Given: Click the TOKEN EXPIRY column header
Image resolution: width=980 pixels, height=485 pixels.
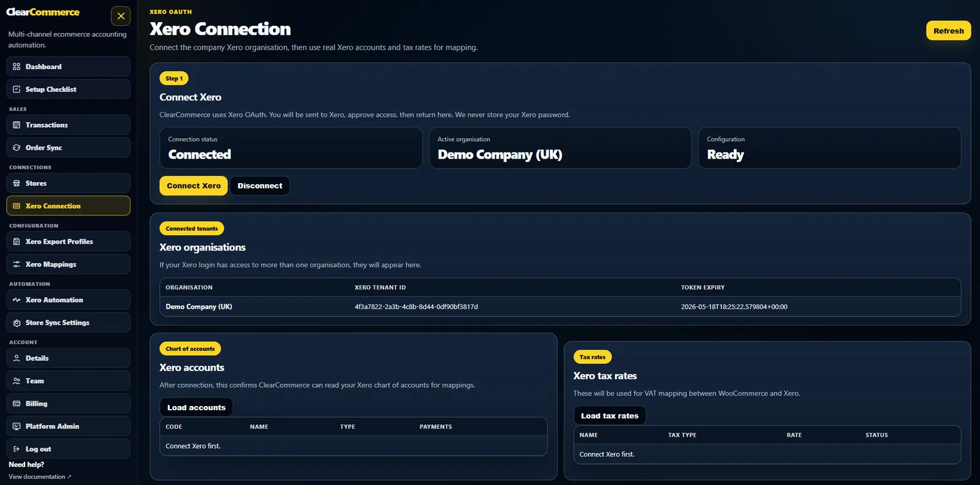Looking at the screenshot, I should pyautogui.click(x=703, y=287).
